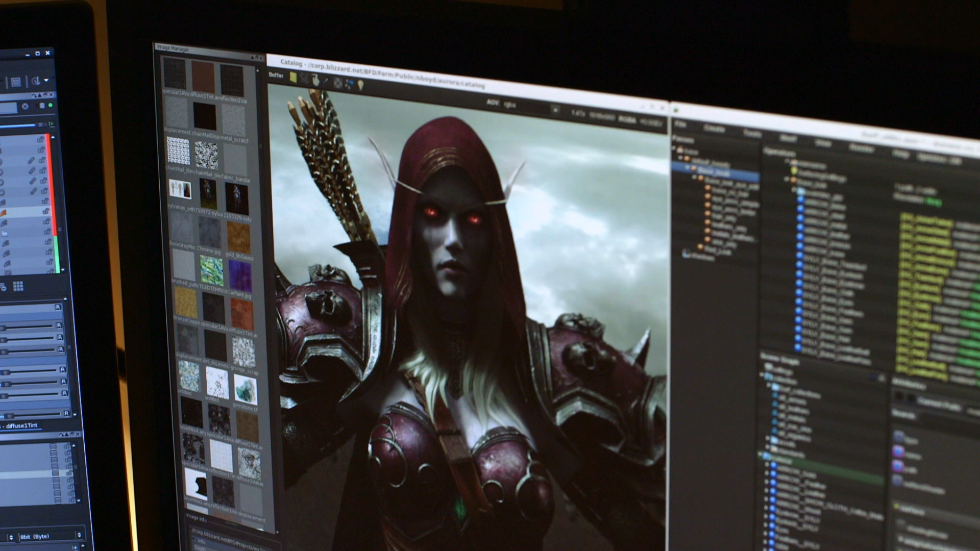Select the gemstone.tif thumbnail
This screenshot has width=980, height=551.
point(246,389)
